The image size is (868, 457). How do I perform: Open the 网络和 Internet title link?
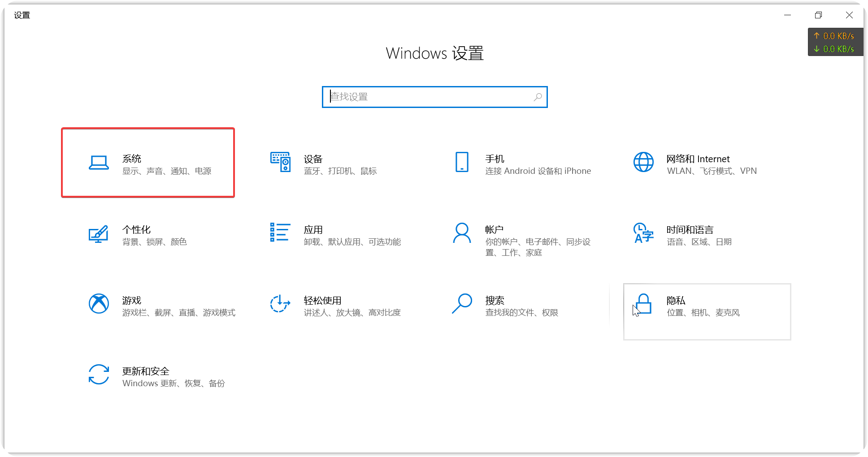tap(698, 159)
